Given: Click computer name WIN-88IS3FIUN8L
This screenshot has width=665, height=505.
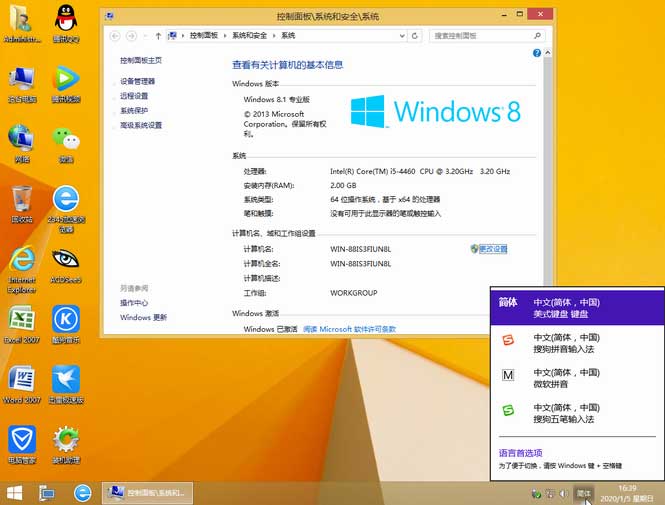Looking at the screenshot, I should tap(360, 249).
